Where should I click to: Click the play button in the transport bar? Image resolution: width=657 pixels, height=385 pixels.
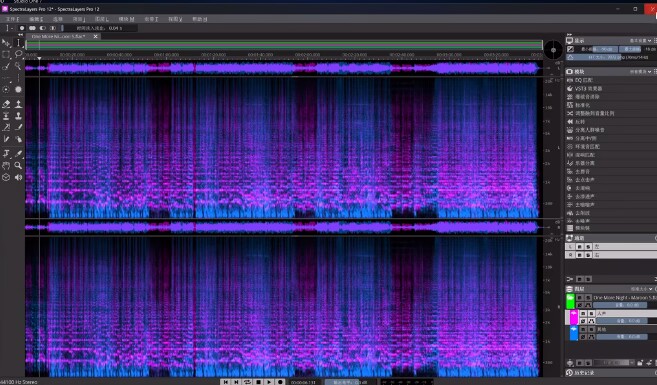[x=269, y=382]
